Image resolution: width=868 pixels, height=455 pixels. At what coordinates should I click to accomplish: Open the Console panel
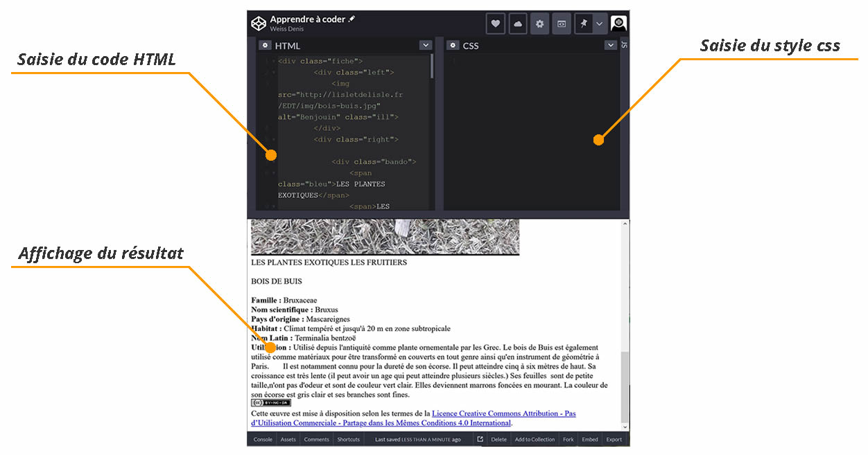tap(263, 440)
